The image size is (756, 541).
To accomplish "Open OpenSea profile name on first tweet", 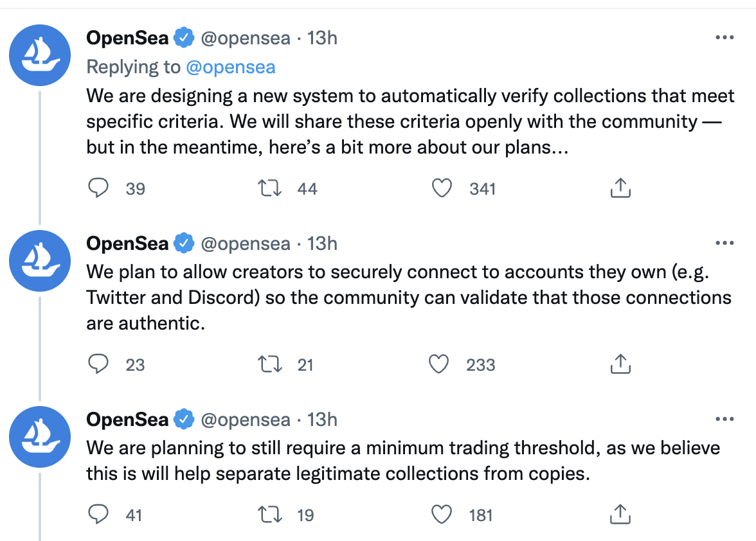I will point(127,37).
